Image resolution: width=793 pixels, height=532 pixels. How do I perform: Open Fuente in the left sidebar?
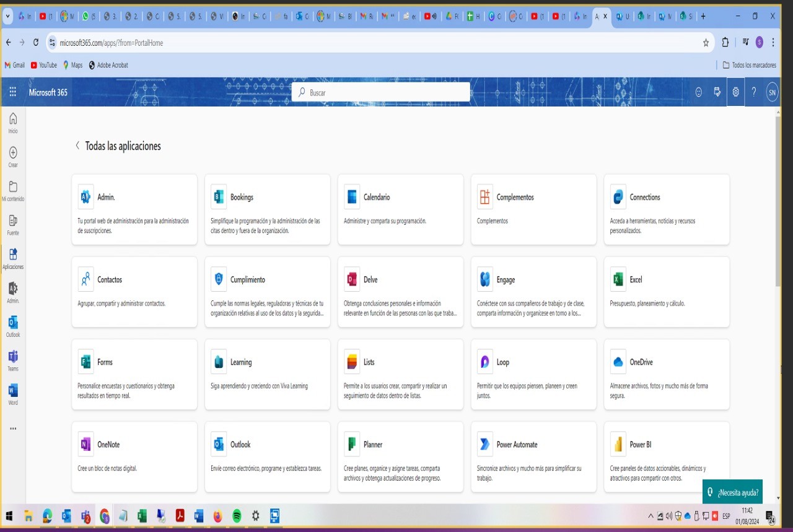13,225
